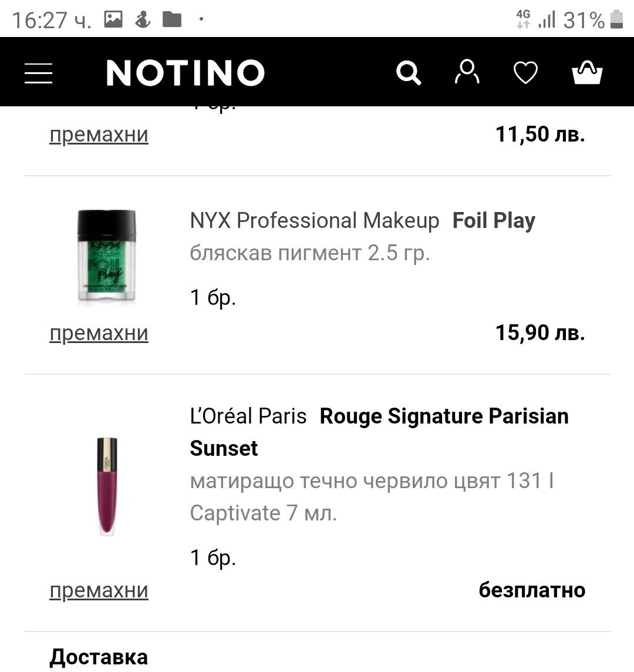This screenshot has height=672, width=634.
Task: Tap the gallery image status bar icon
Action: 113,19
